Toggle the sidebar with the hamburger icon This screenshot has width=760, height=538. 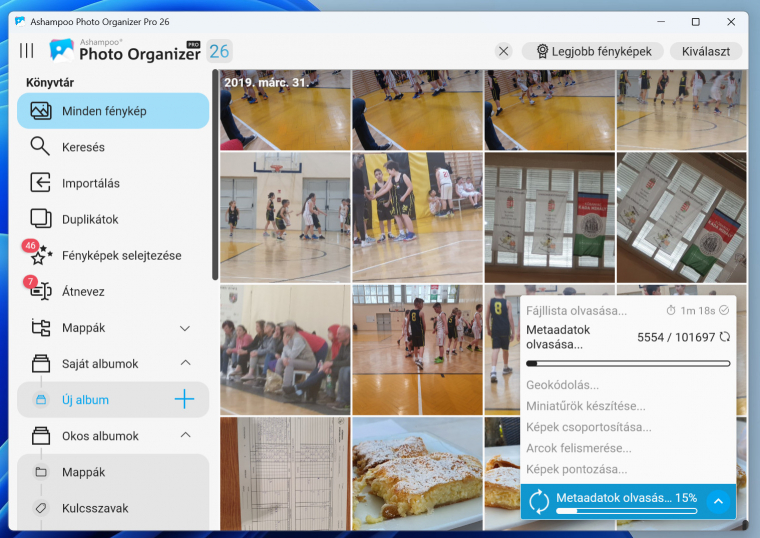click(27, 51)
